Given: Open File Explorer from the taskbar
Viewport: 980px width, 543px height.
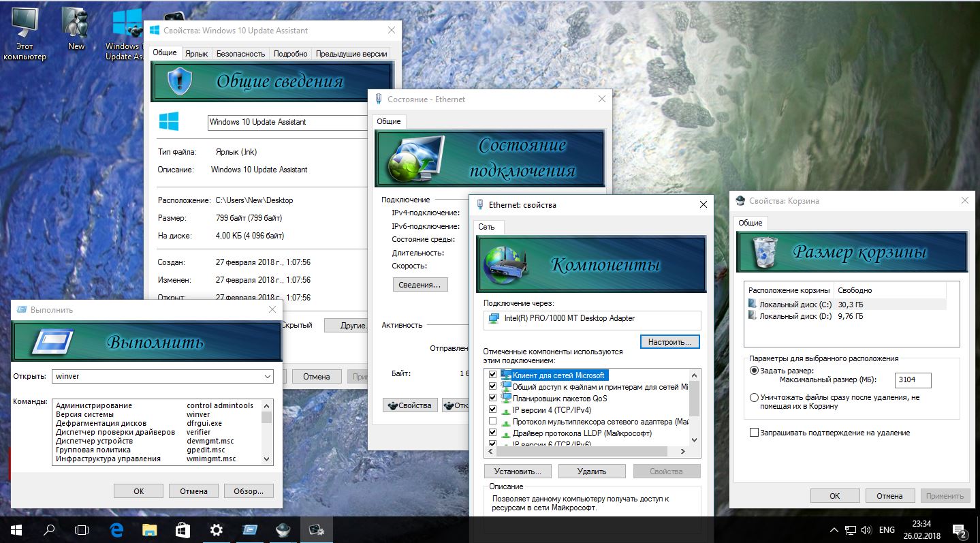Looking at the screenshot, I should 149,529.
